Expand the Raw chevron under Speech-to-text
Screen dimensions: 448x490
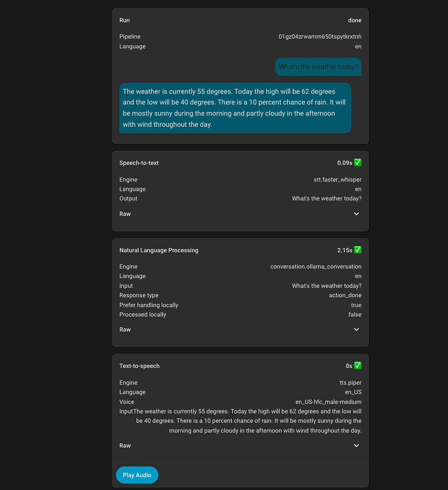[356, 214]
